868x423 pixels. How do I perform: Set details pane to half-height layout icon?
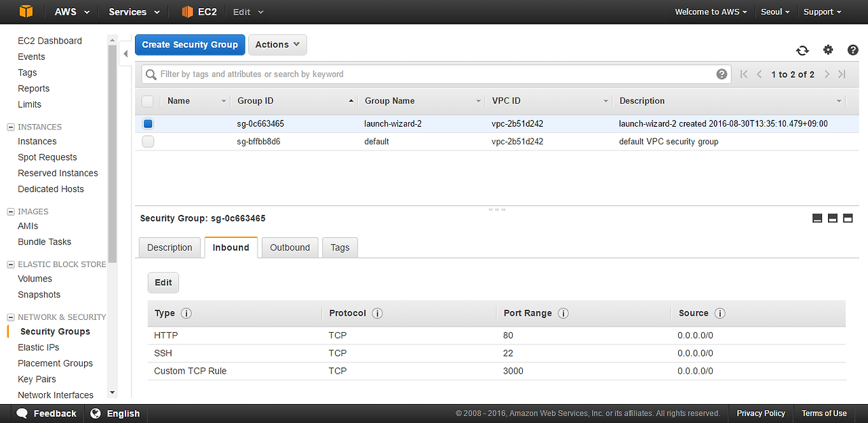tap(832, 218)
